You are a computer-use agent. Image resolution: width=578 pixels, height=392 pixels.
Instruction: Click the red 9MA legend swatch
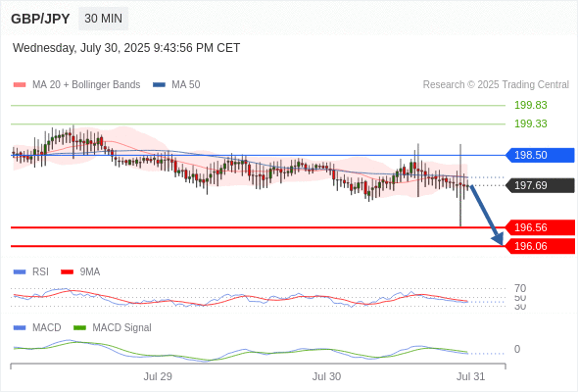[x=67, y=272]
